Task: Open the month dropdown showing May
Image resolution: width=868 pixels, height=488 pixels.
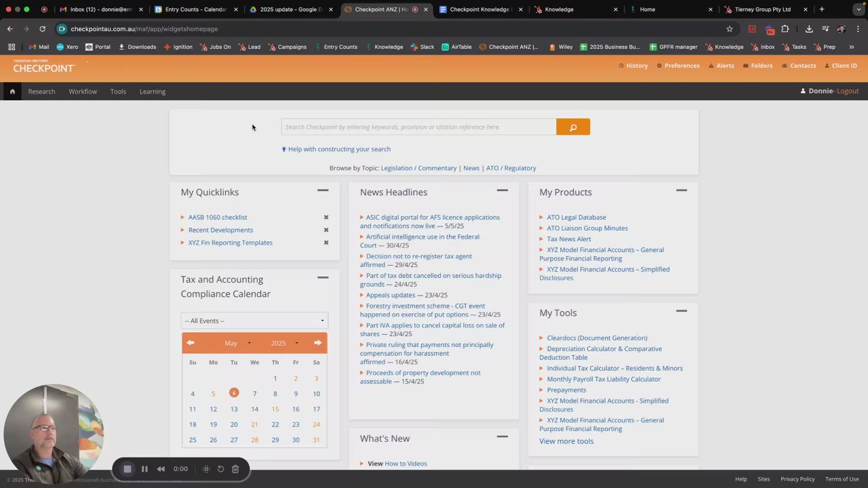Action: pyautogui.click(x=237, y=343)
